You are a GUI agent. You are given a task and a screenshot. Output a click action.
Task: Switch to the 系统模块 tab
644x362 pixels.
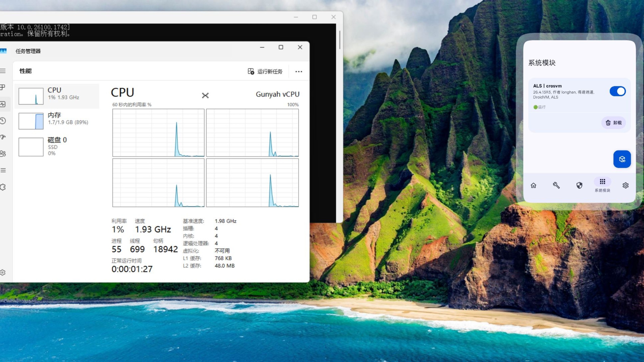point(602,185)
